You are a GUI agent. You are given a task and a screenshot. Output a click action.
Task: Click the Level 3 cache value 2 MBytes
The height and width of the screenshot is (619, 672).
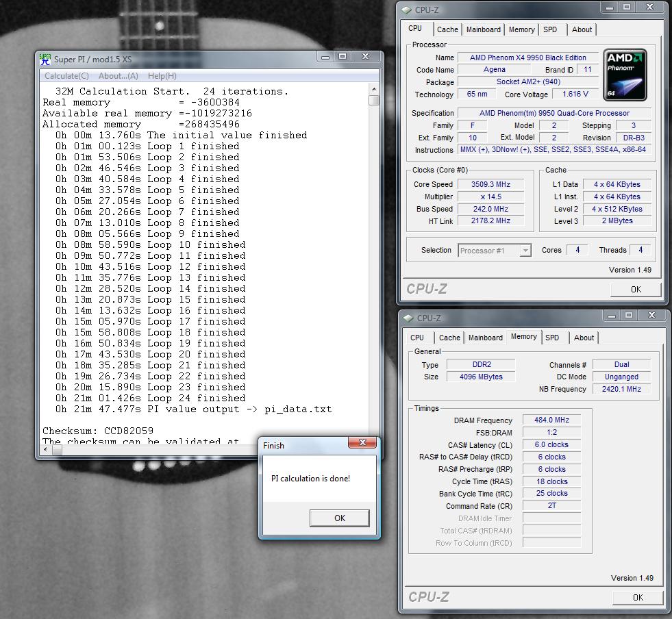pos(617,221)
